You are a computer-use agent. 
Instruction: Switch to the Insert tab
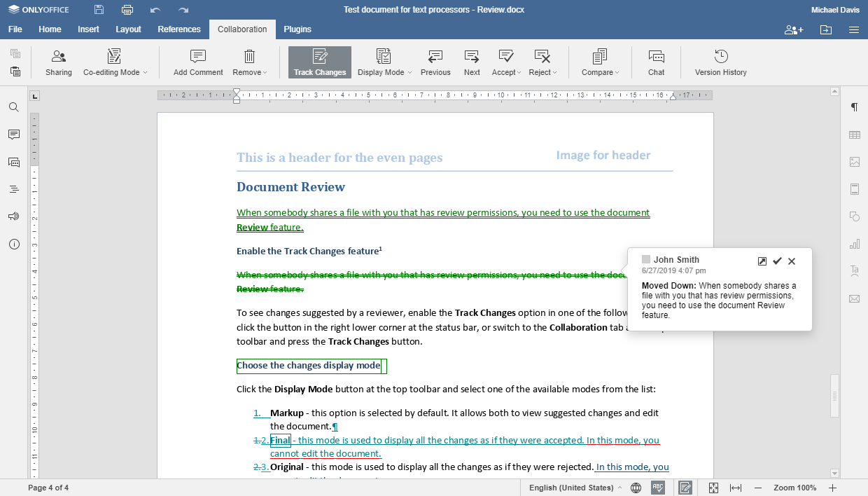pos(88,29)
